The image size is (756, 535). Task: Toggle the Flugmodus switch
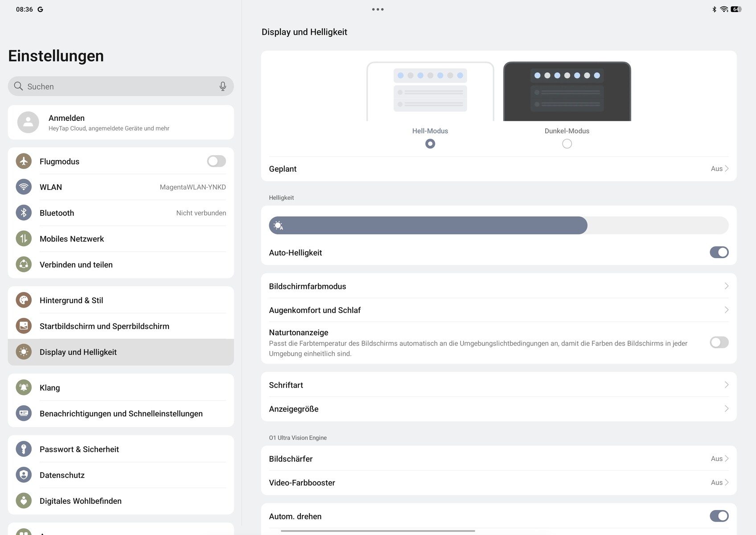(216, 161)
